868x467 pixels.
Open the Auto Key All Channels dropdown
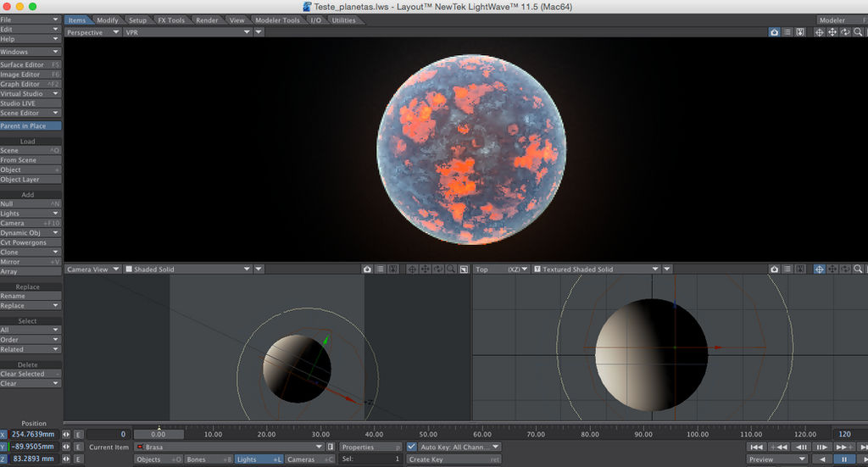click(459, 447)
